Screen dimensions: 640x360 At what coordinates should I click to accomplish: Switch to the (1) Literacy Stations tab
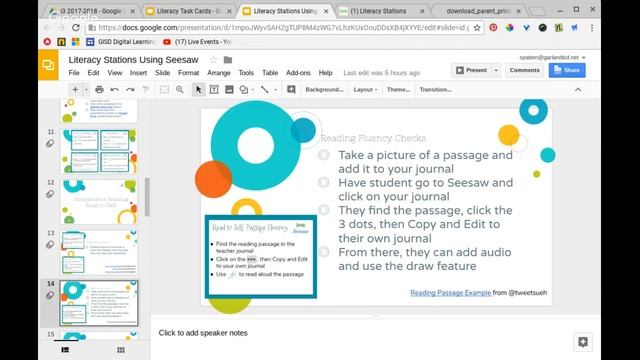coord(378,11)
